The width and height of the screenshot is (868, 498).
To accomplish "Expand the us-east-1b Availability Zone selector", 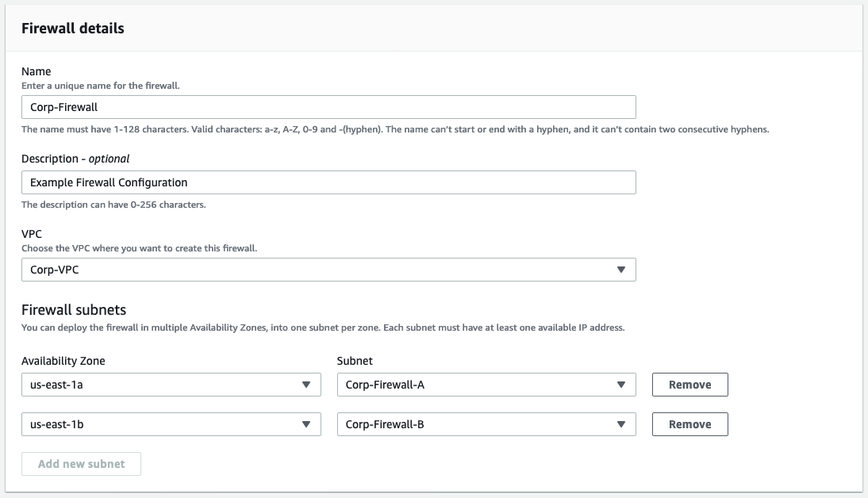I will (171, 424).
